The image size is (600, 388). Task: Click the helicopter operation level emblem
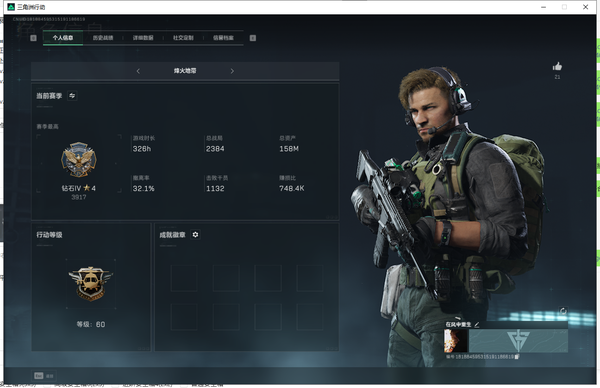pyautogui.click(x=91, y=283)
